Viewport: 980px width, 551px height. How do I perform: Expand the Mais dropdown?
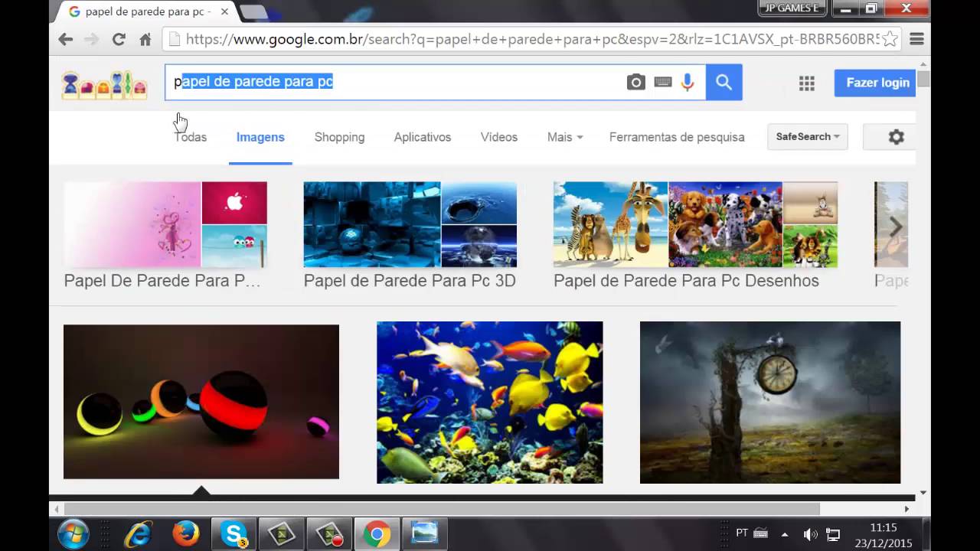click(565, 137)
